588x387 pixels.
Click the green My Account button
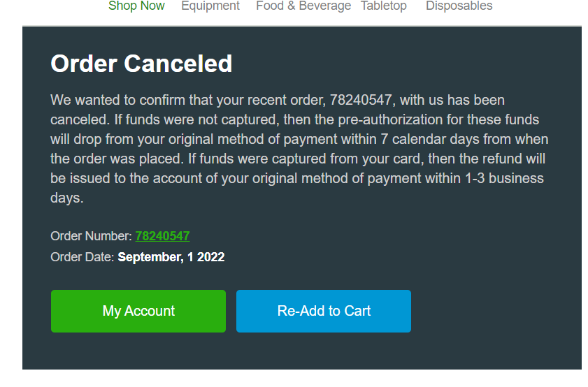tap(138, 311)
